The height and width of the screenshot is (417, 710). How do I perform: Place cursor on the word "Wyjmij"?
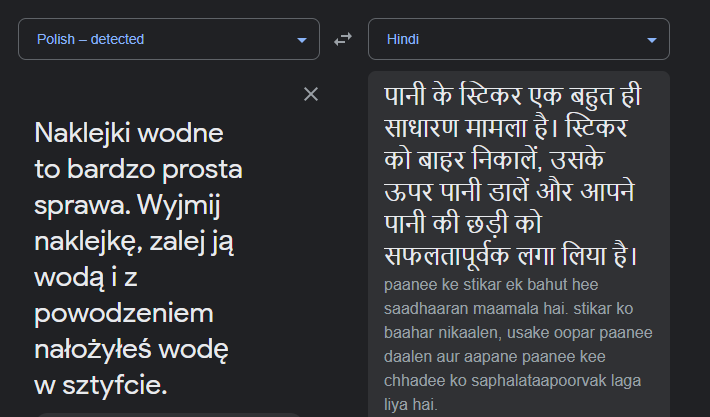(x=178, y=205)
